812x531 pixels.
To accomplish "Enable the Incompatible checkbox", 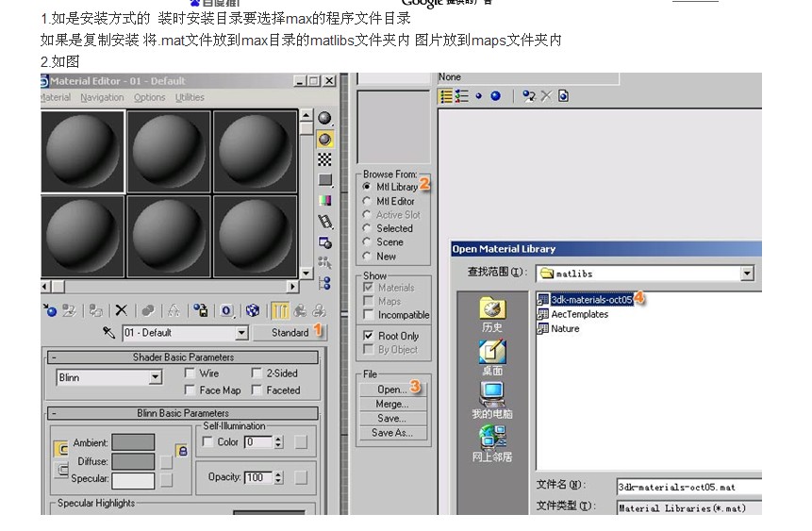I will pos(369,315).
